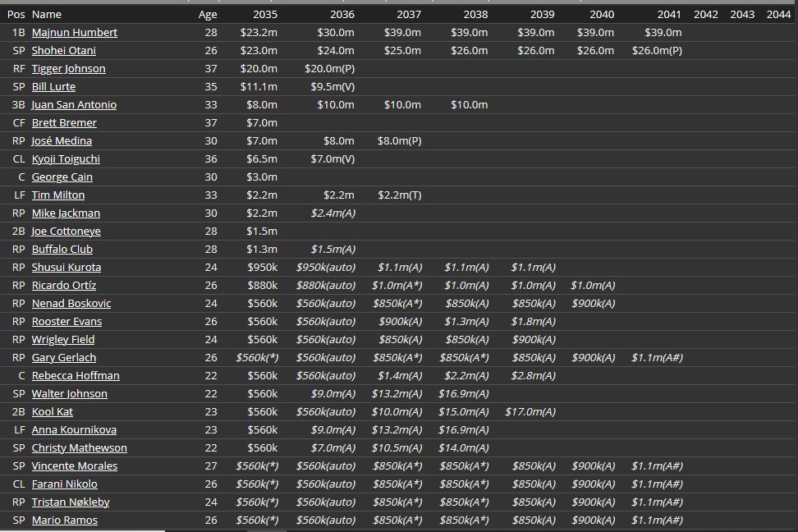The width and height of the screenshot is (798, 532).
Task: Open Tristan Nøkleby's profile
Action: (71, 502)
